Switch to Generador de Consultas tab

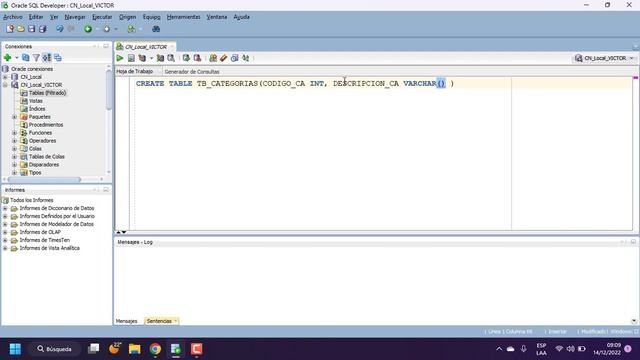[x=192, y=71]
